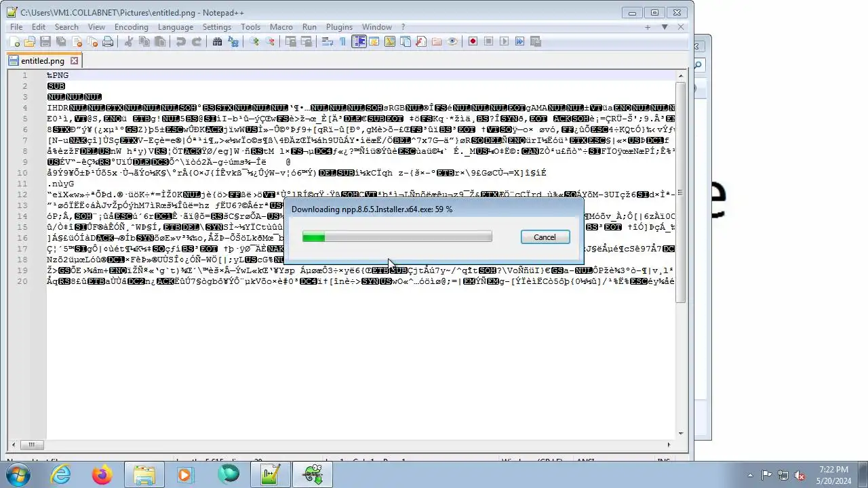Click the Save All toolbar icon
The height and width of the screenshot is (488, 868).
pyautogui.click(x=61, y=41)
